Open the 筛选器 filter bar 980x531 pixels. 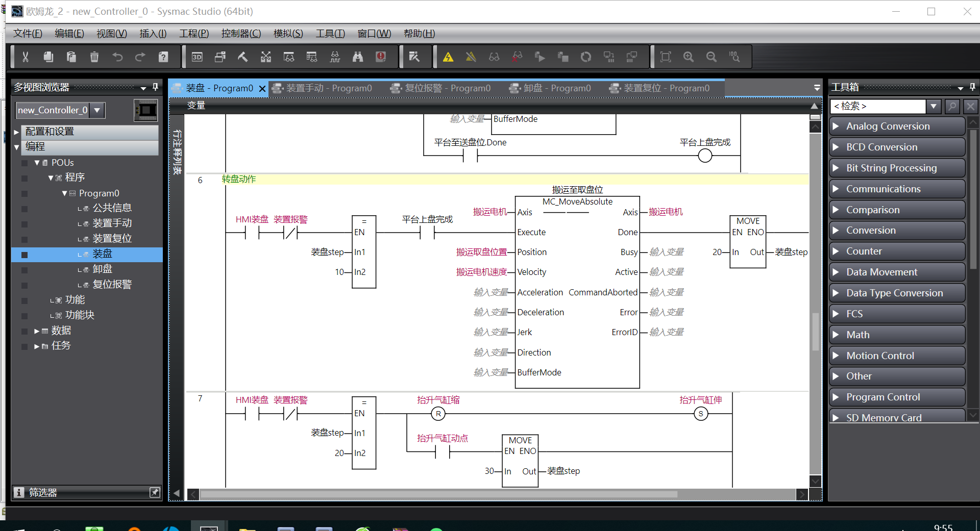coord(86,492)
